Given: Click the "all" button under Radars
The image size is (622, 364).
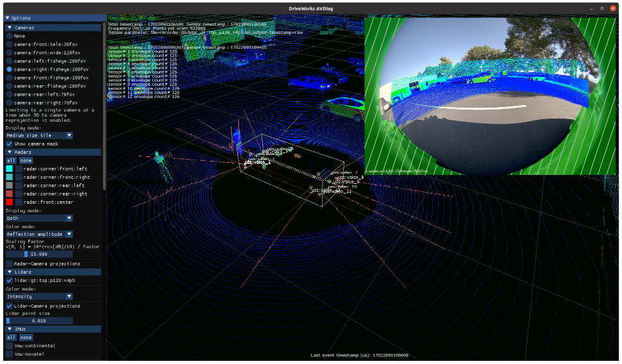Looking at the screenshot, I should point(11,160).
